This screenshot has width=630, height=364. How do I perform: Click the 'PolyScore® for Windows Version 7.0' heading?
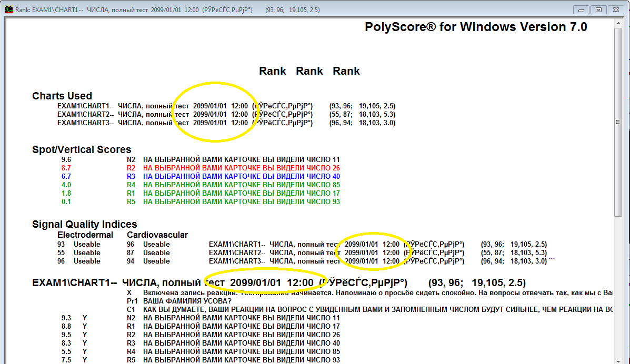click(476, 27)
